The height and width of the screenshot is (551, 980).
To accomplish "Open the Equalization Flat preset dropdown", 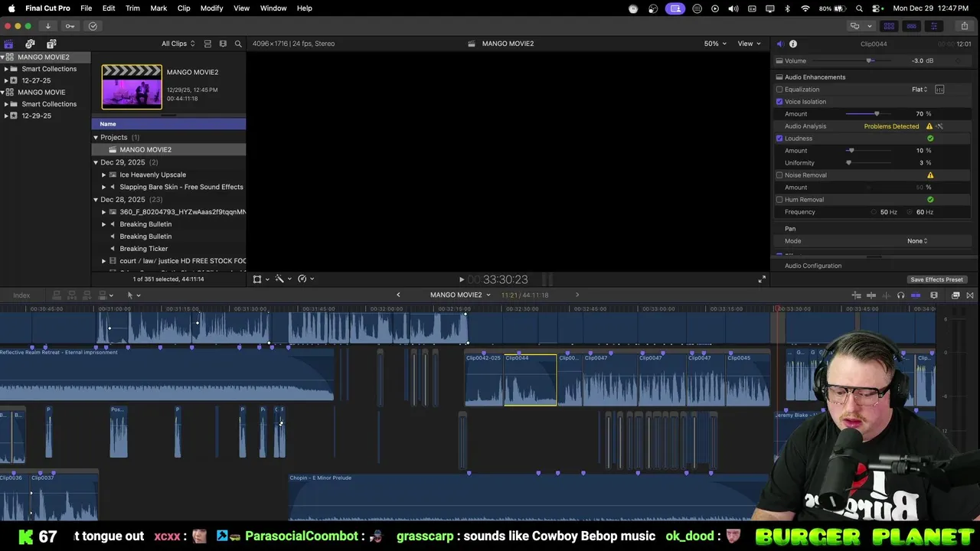I will pyautogui.click(x=920, y=90).
